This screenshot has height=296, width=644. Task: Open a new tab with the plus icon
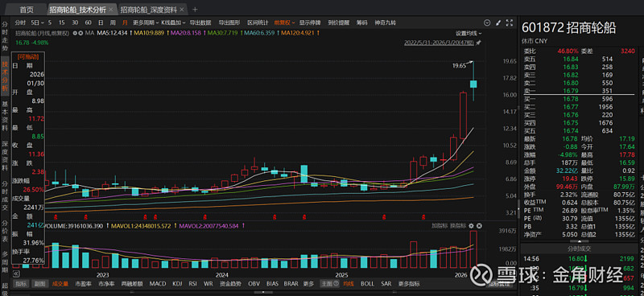click(195, 10)
